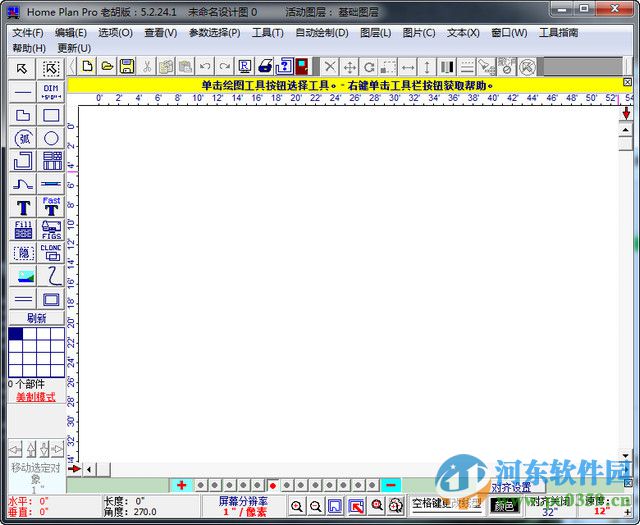Open the 选项(O) menu
640x525 pixels.
tap(115, 33)
